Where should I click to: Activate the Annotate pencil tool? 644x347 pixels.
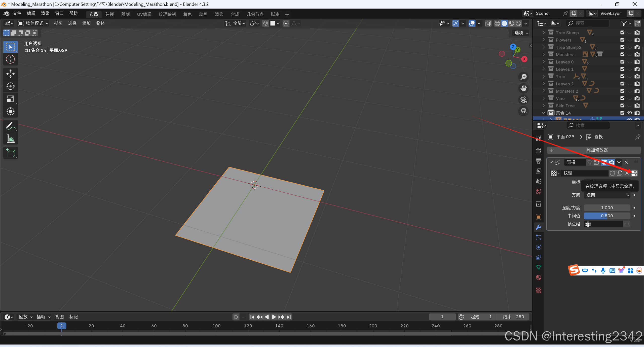coord(10,126)
